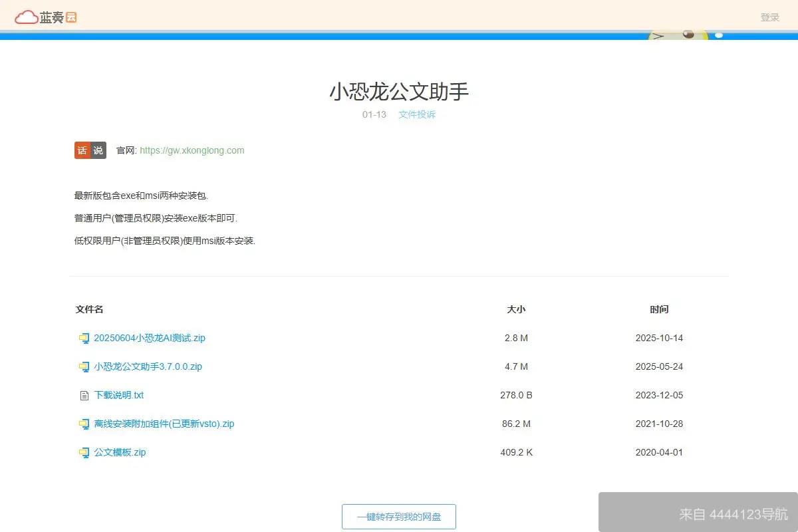This screenshot has width=798, height=532.
Task: Open the 文件投诉 complaint link
Action: pos(417,114)
